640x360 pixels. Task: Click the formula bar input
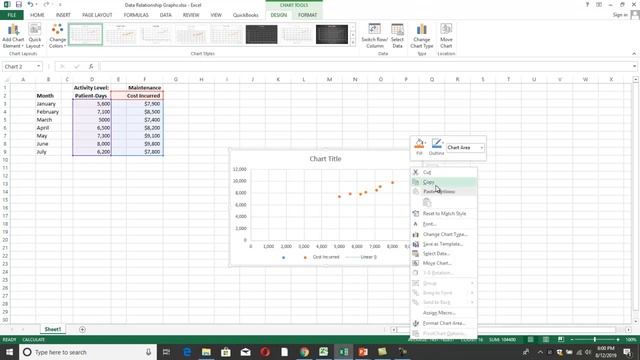click(x=365, y=67)
